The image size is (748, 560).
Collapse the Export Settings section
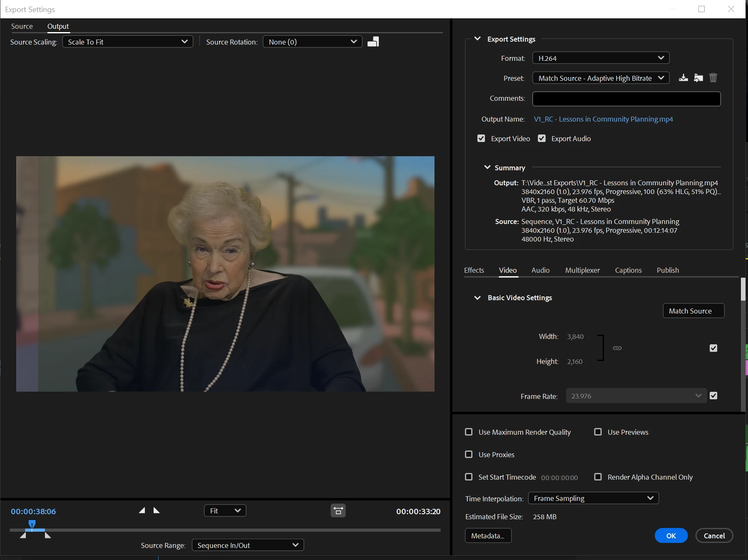[x=477, y=39]
